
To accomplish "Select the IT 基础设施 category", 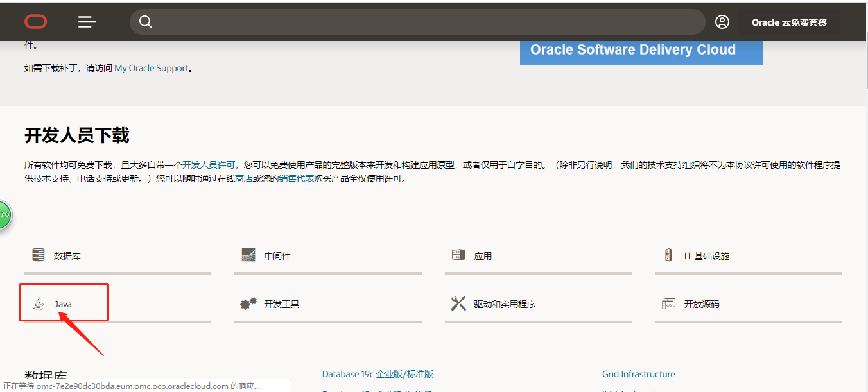I will coord(706,256).
